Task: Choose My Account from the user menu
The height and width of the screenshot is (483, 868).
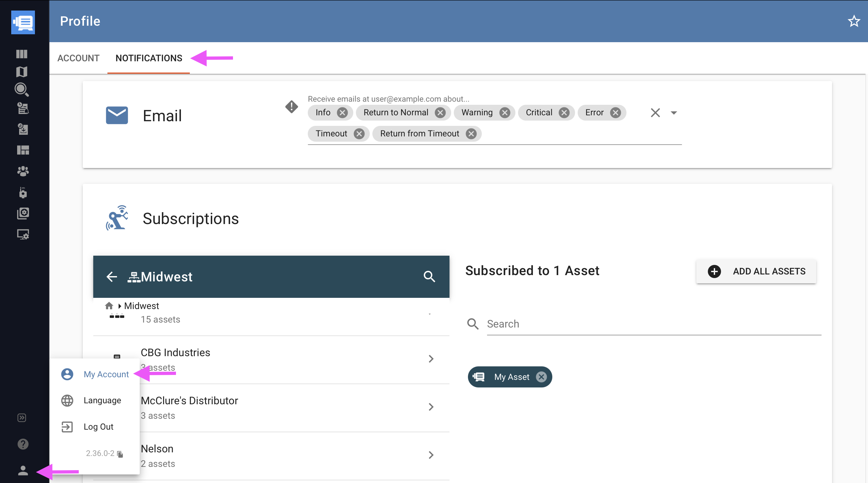Action: tap(95, 374)
